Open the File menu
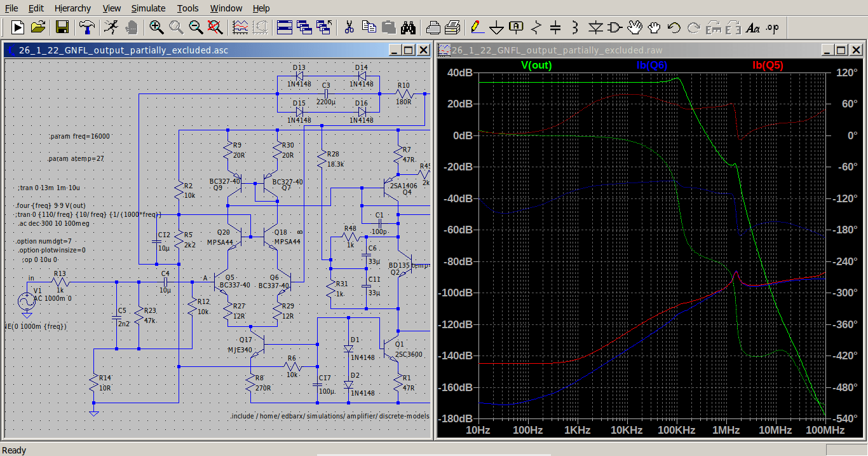Screen dimensions: 868x456 11,8
